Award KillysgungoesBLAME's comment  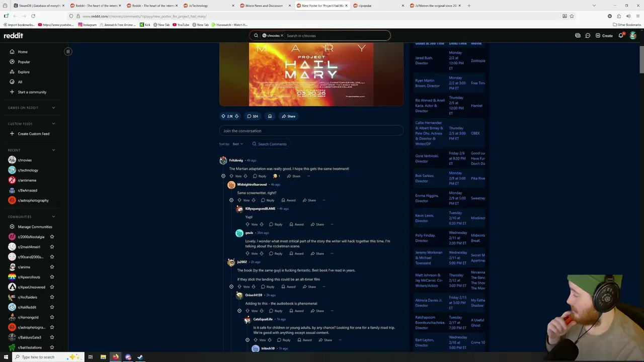coord(296,224)
